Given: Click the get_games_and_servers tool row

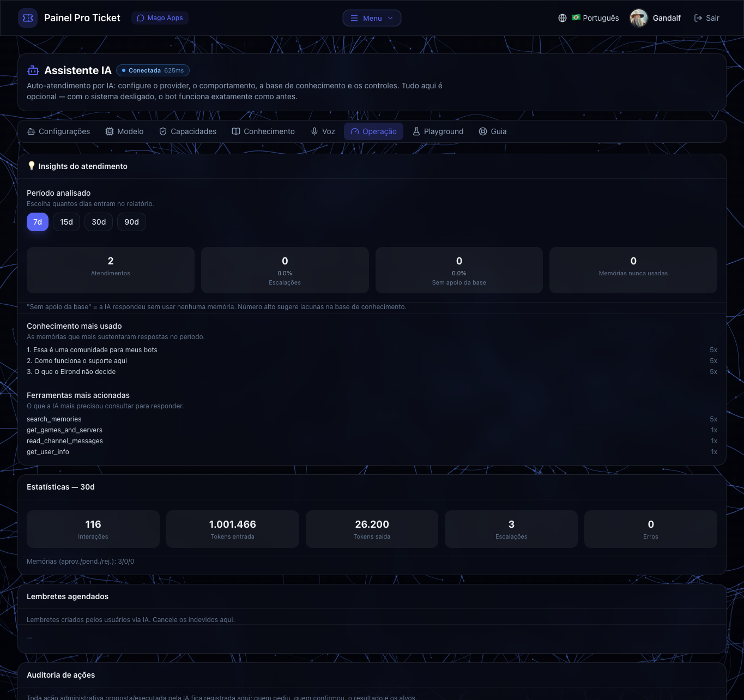Looking at the screenshot, I should pos(372,430).
